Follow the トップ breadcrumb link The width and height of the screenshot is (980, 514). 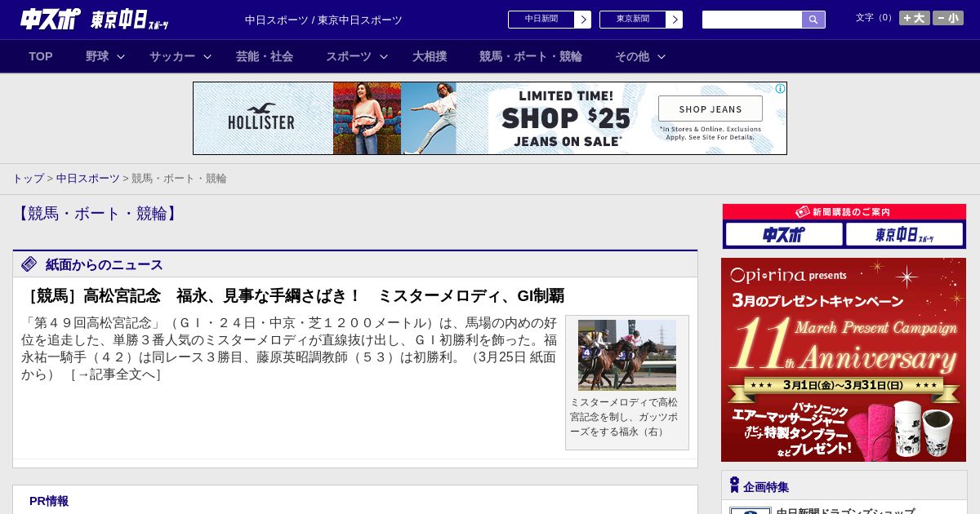coord(28,178)
